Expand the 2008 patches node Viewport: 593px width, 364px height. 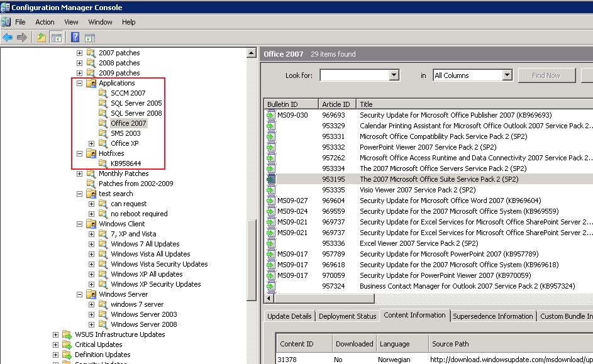tap(79, 63)
